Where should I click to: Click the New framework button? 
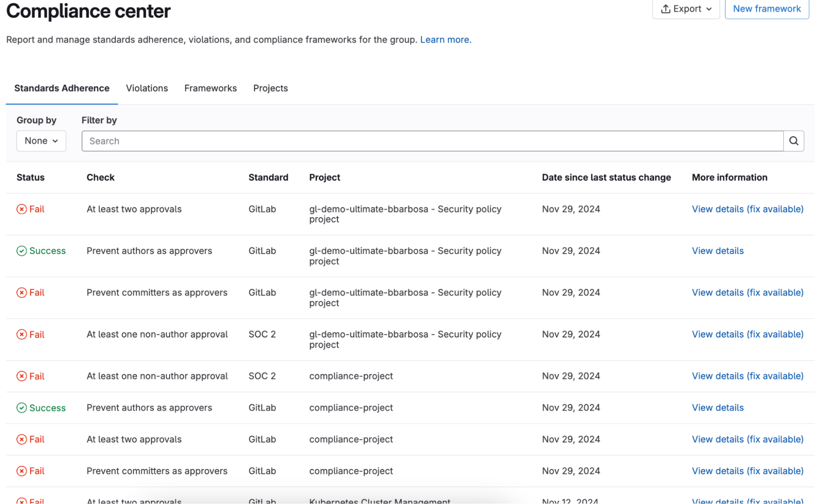click(x=767, y=9)
